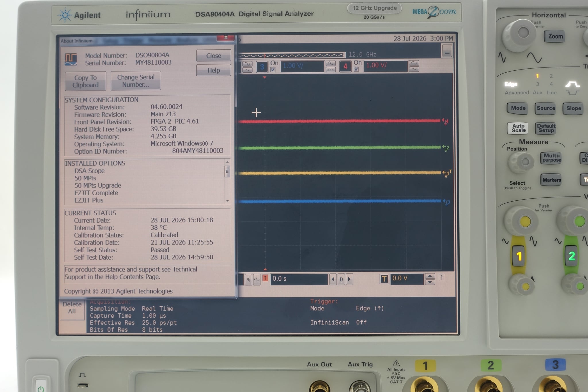Image resolution: width=588 pixels, height=392 pixels.
Task: Select 50 MPts Upgrade option entry
Action: [98, 186]
